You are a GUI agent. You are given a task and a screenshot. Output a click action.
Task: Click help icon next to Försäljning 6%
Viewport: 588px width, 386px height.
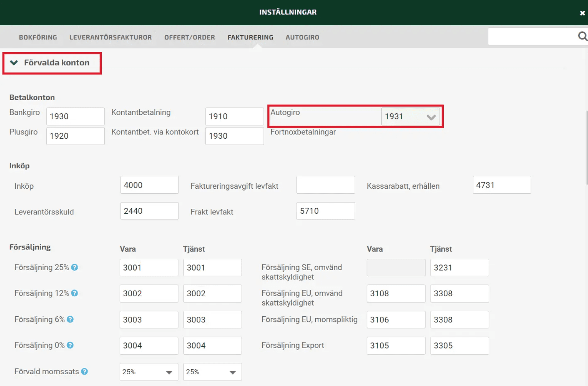click(x=70, y=319)
